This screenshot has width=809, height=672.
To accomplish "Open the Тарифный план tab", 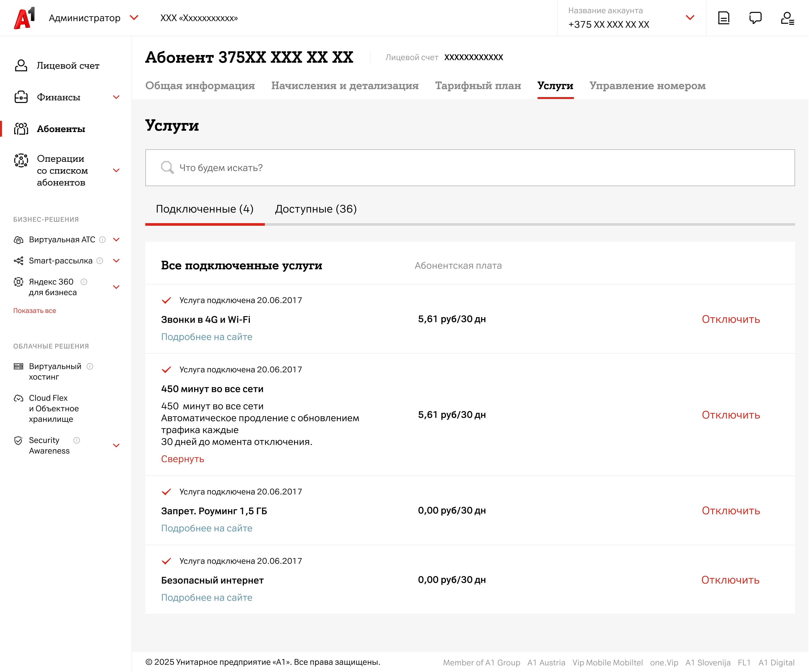I will [478, 86].
